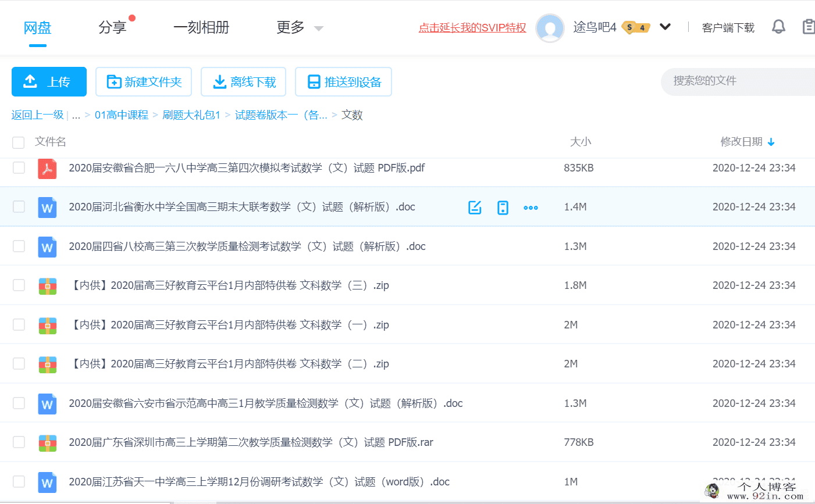Viewport: 815px width, 504px height.
Task: Open 2020届安徽省六安市 doc file name
Action: [266, 403]
